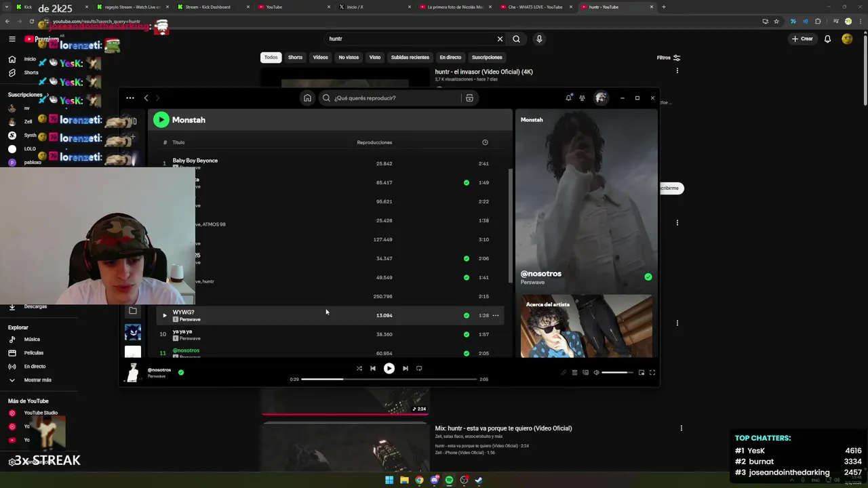Click YouTube search magnifier button
The width and height of the screenshot is (868, 488).
pos(516,39)
